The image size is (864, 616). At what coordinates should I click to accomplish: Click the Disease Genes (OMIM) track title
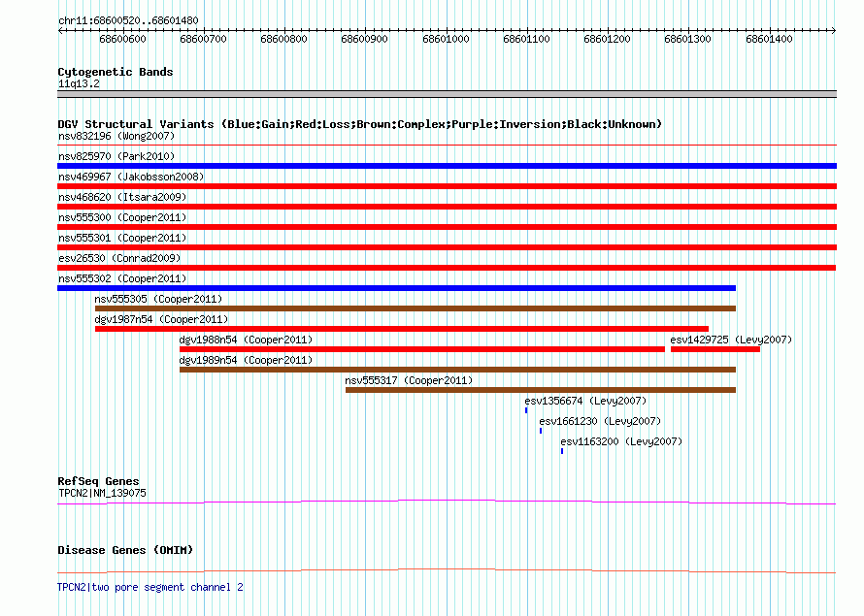(125, 550)
